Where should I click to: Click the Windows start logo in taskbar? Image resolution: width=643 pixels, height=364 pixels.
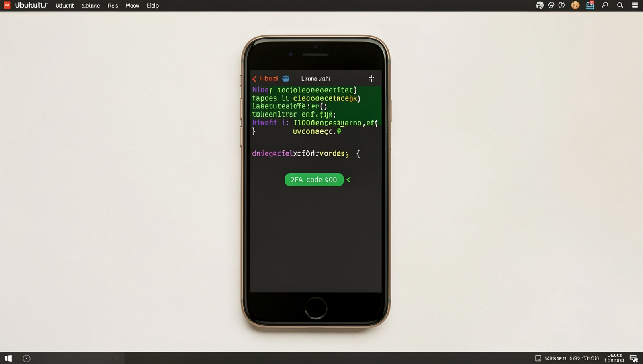(x=8, y=358)
